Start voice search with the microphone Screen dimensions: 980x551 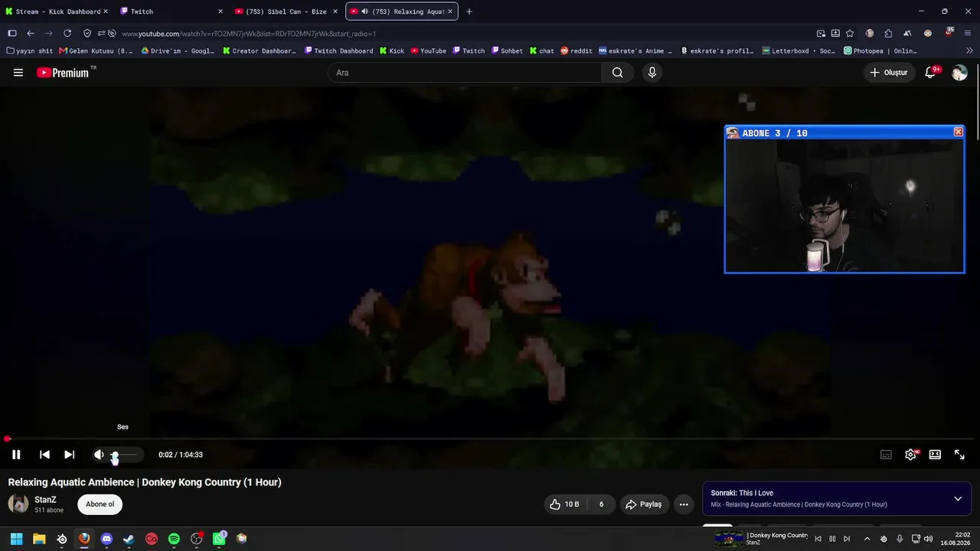652,73
